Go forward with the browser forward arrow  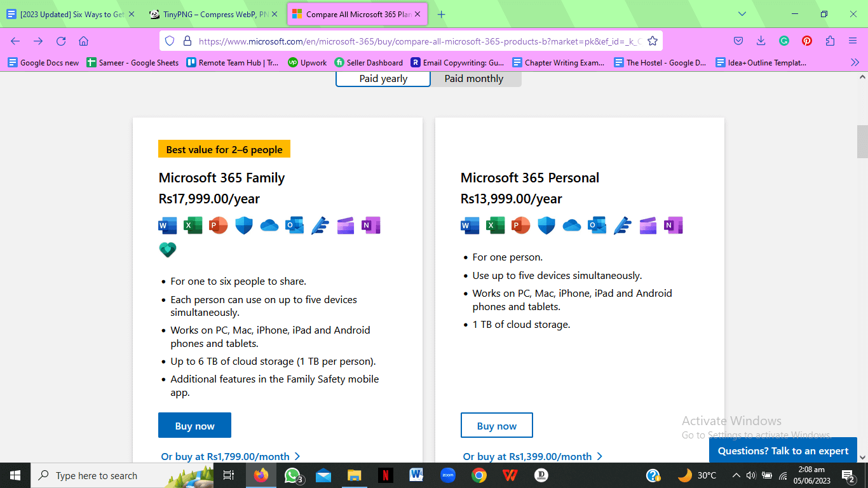[x=38, y=41]
